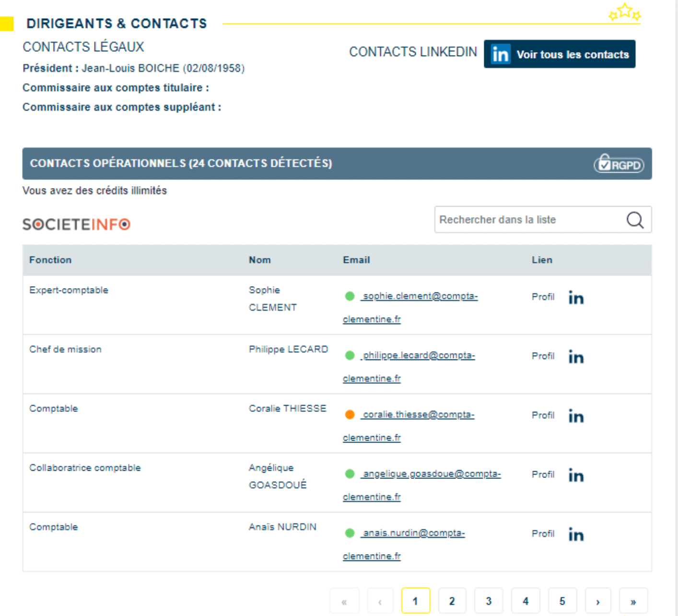Click the yellow stars rating icon
This screenshot has width=678, height=616.
(x=624, y=12)
